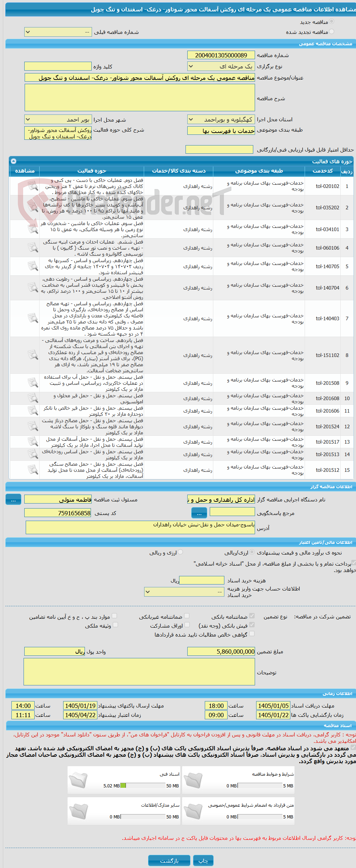Viewport: 356px width, 868px height.
Task: Select the ارزی و ریالی estimate option
Action: click(180, 552)
